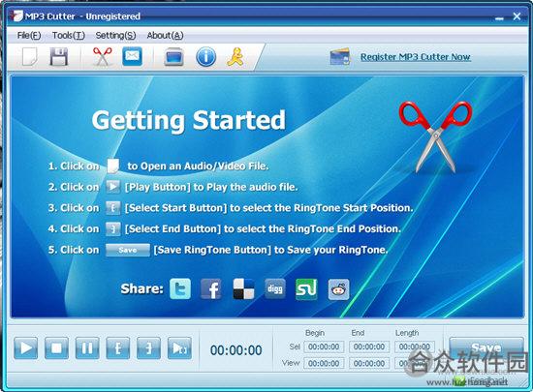
Task: Click the blue screen toolbar icon
Action: (x=174, y=57)
